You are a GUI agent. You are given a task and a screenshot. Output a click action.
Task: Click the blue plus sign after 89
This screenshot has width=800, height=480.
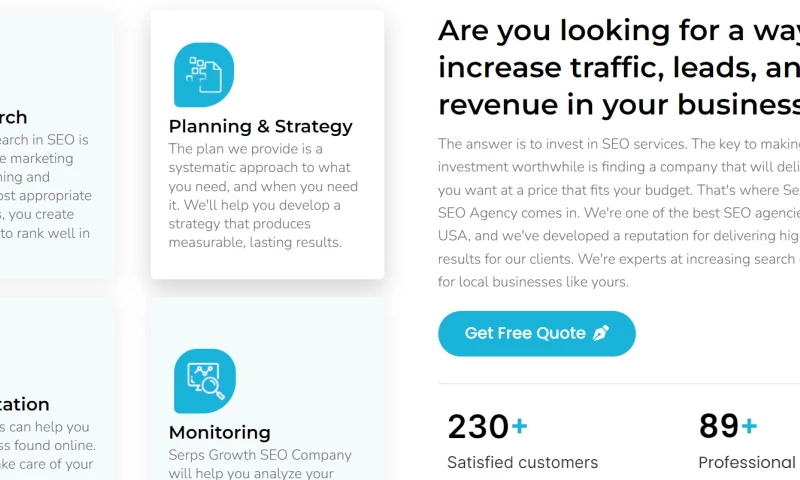[x=749, y=427]
